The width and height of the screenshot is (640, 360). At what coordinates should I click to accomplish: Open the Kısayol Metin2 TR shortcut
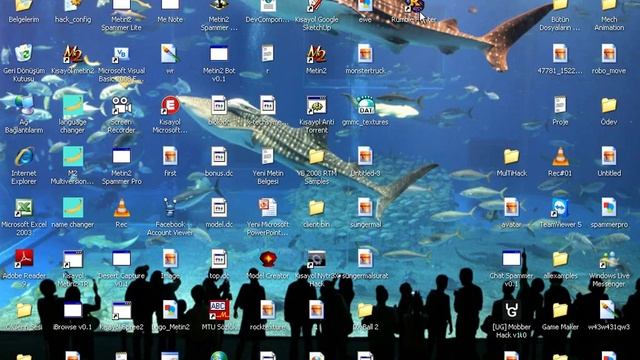tap(73, 259)
